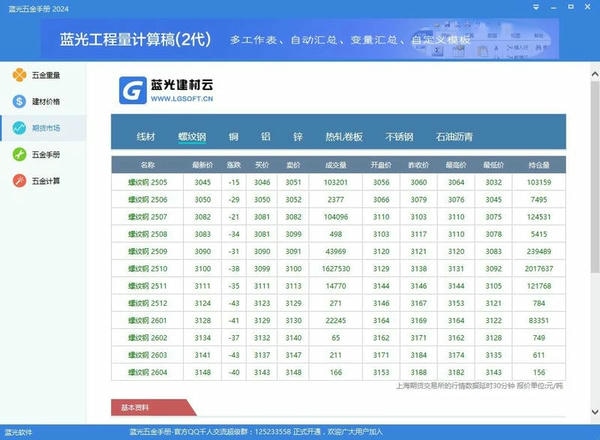Open the 五金重量 sidebar icon

coord(20,75)
